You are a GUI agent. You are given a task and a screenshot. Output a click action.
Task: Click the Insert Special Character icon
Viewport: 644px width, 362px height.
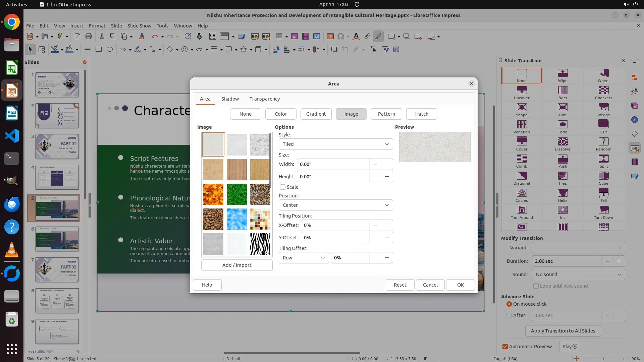pos(341,37)
